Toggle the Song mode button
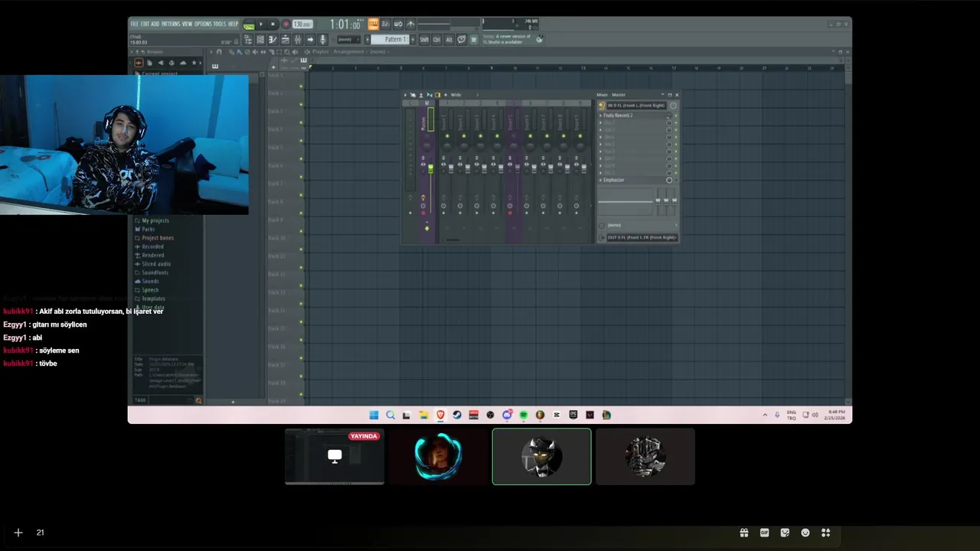The image size is (980, 551). tap(249, 24)
